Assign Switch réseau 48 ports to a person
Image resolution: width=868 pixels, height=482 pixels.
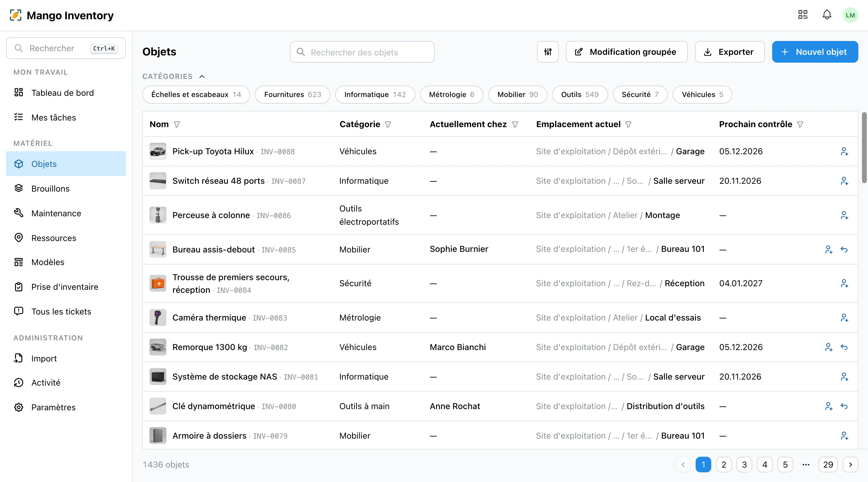click(x=844, y=181)
